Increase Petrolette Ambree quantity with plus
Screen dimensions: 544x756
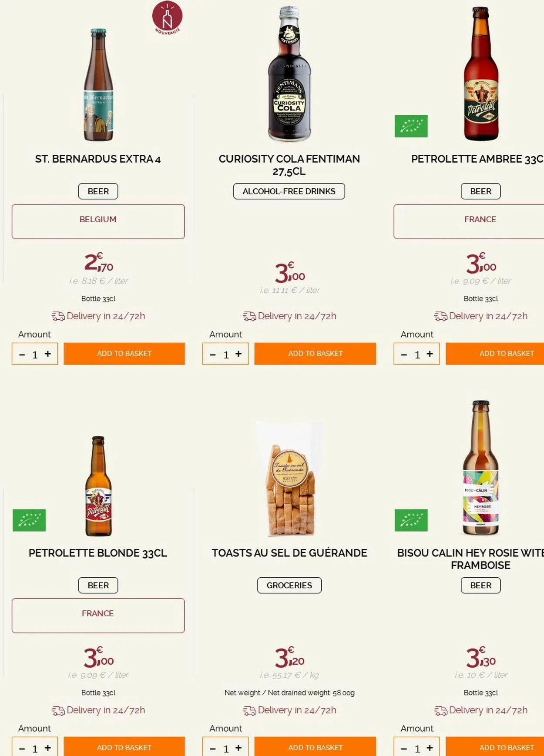[x=430, y=354]
